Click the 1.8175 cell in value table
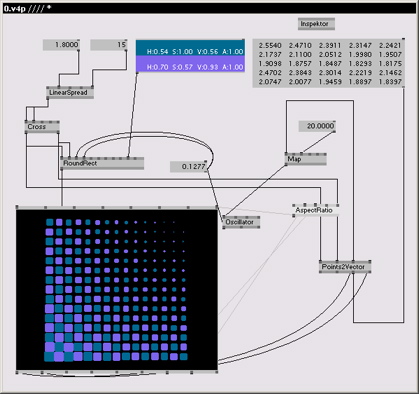 click(x=390, y=63)
